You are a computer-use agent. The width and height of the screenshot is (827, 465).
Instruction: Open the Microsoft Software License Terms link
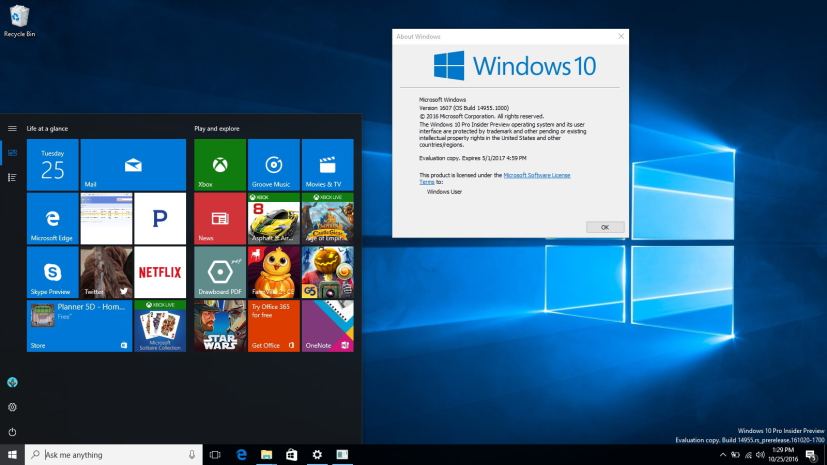click(x=536, y=175)
